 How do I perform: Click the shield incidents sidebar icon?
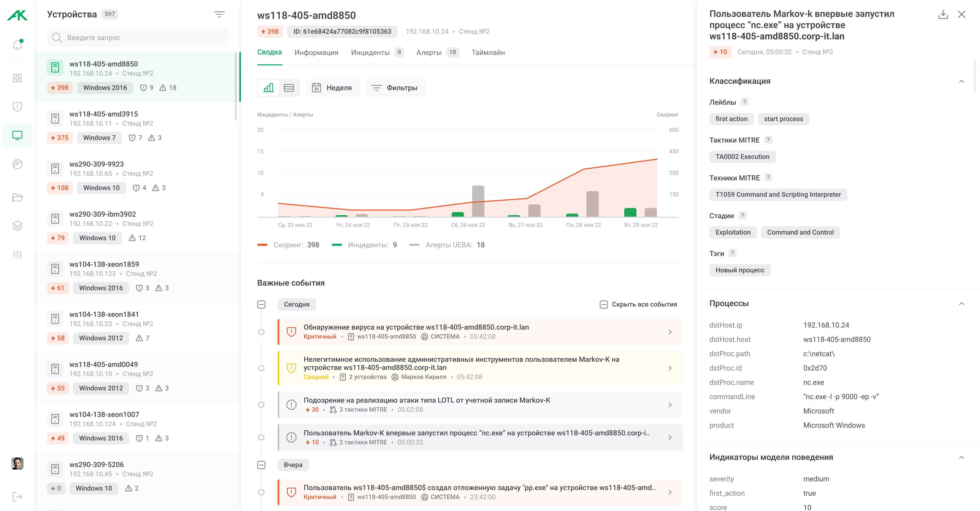[x=18, y=107]
